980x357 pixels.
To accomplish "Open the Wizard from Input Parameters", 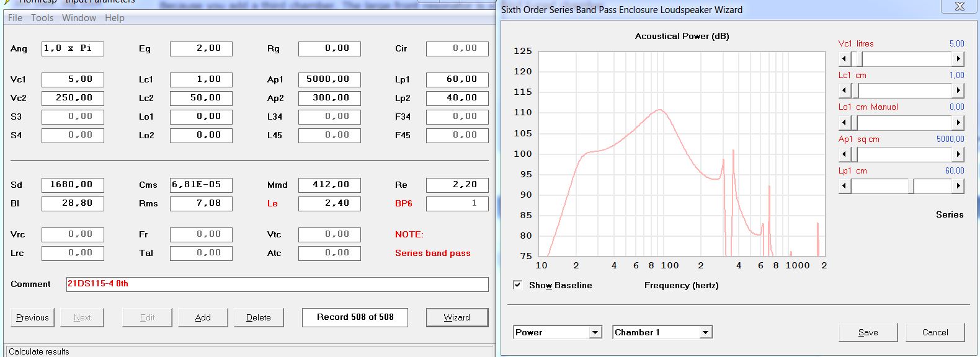I will pyautogui.click(x=457, y=317).
